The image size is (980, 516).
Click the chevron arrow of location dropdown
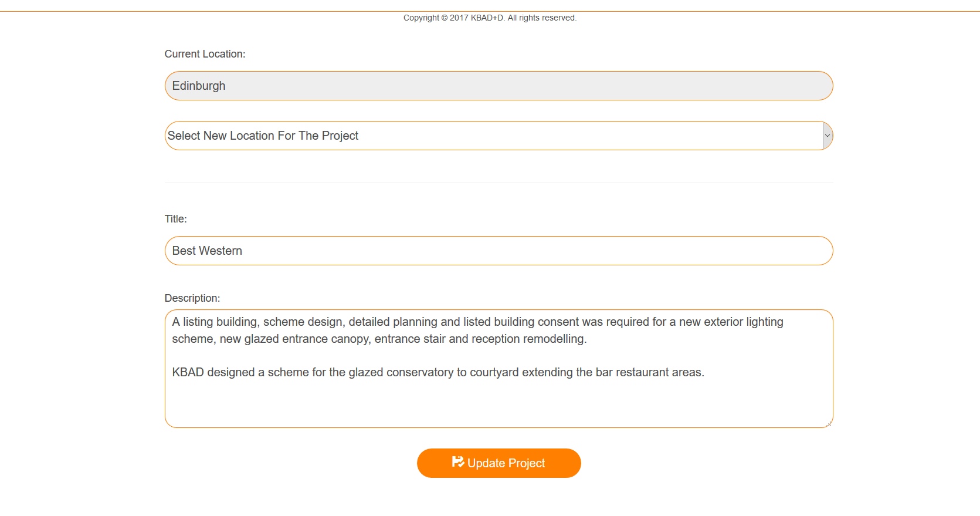[x=828, y=136]
